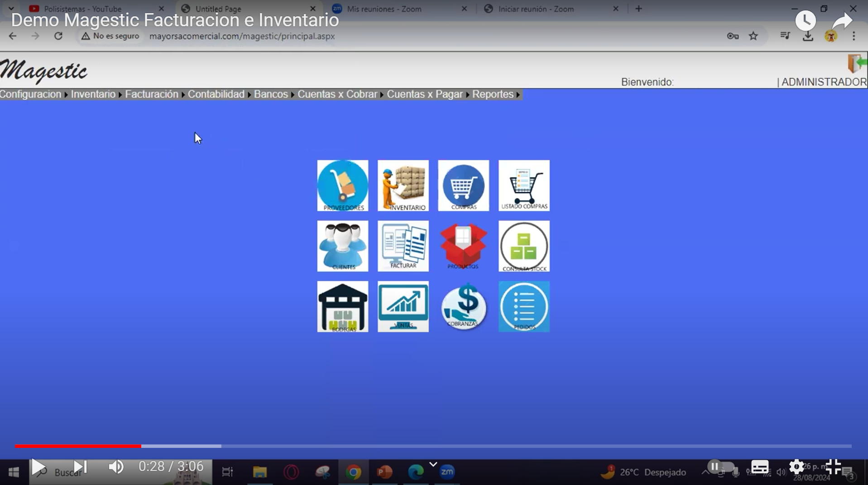Reload the page in the browser

(58, 36)
